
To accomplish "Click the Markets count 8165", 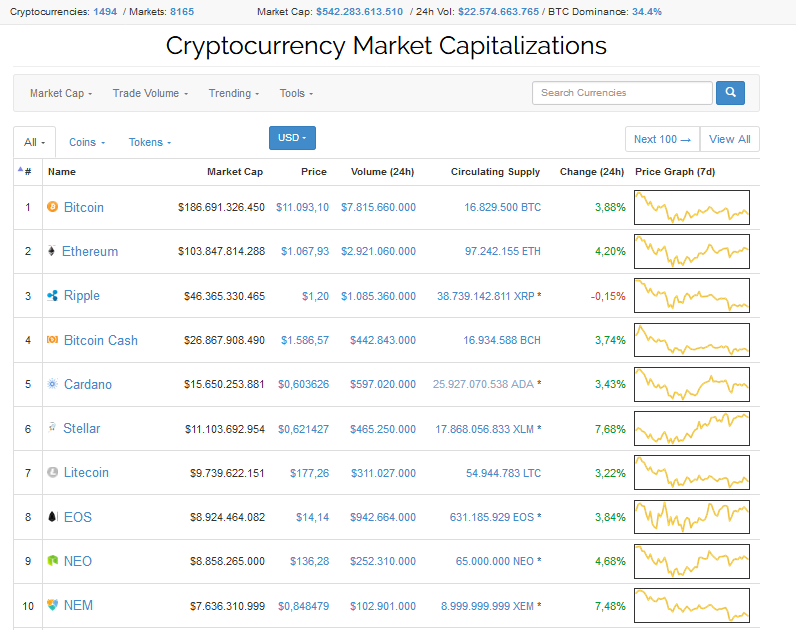I will [x=182, y=12].
